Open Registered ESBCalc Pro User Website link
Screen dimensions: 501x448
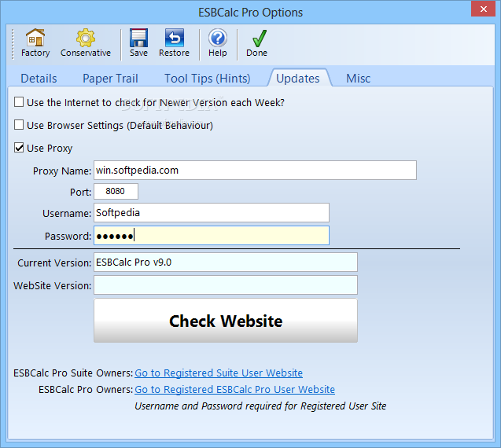(234, 390)
